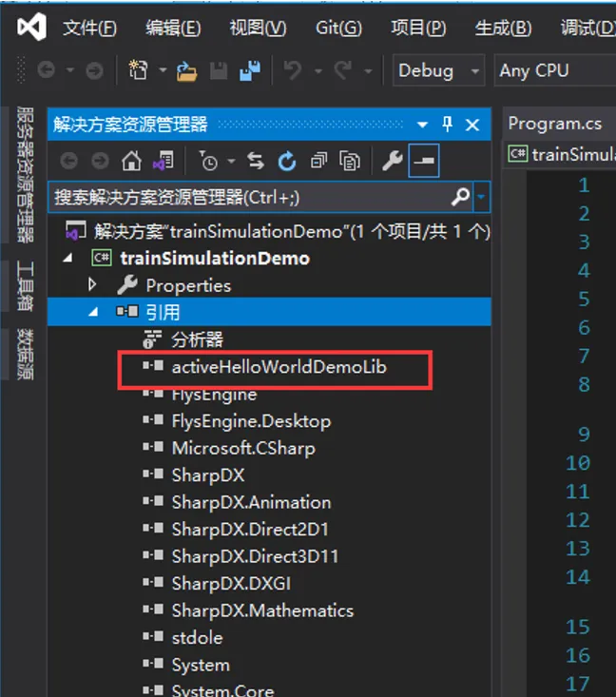Click the collapse all icon
The width and height of the screenshot is (616, 697).
318,161
